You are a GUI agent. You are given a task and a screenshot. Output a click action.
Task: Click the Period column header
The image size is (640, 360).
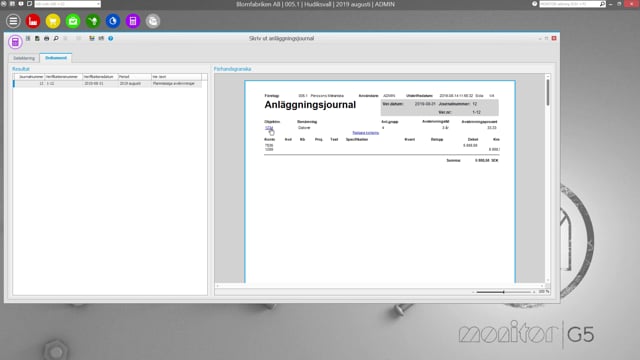(x=134, y=77)
